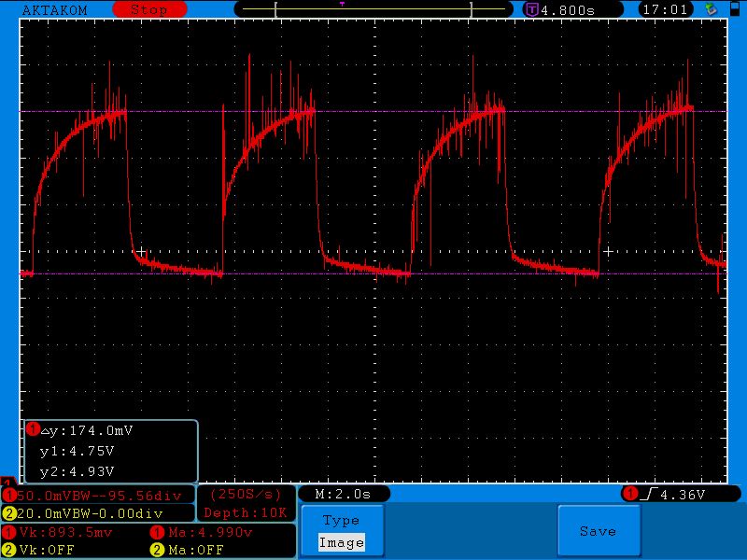
Task: Click the purple T trigger position icon
Action: 532,9
